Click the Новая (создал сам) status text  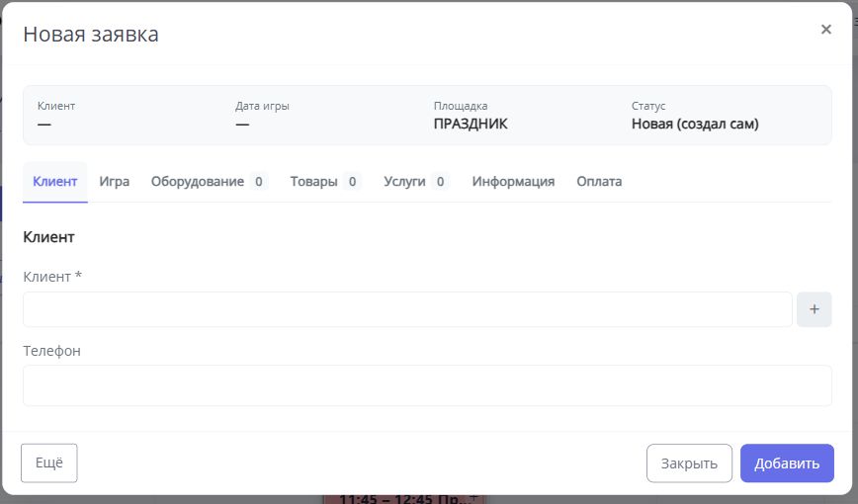(x=695, y=125)
